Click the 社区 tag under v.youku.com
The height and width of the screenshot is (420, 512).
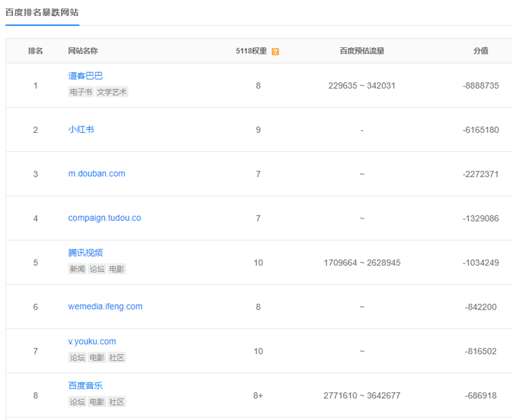pyautogui.click(x=117, y=358)
